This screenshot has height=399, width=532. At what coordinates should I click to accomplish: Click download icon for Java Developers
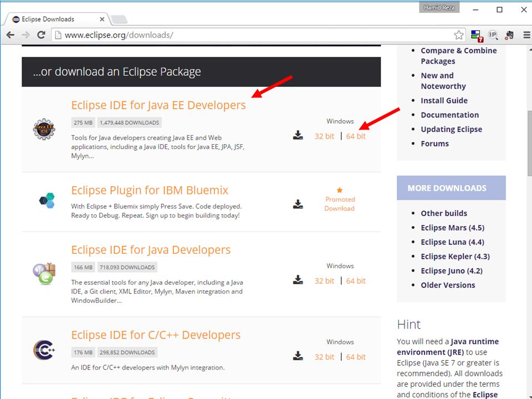point(298,280)
